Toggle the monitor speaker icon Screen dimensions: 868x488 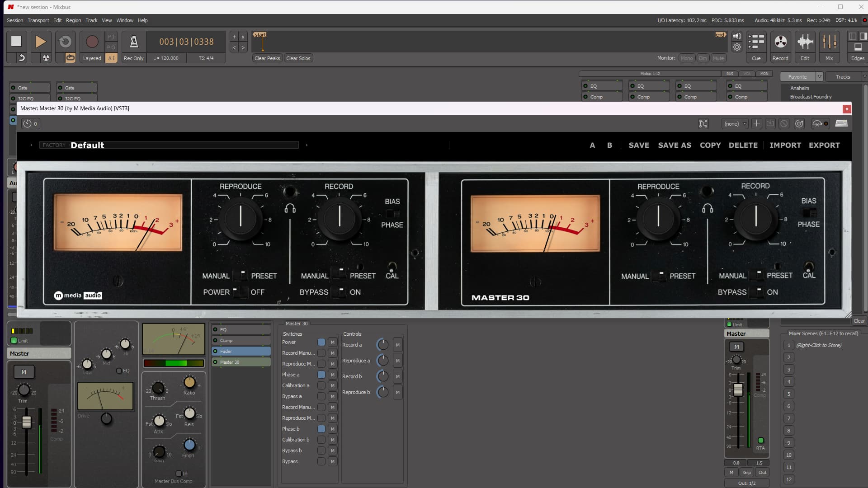point(737,36)
